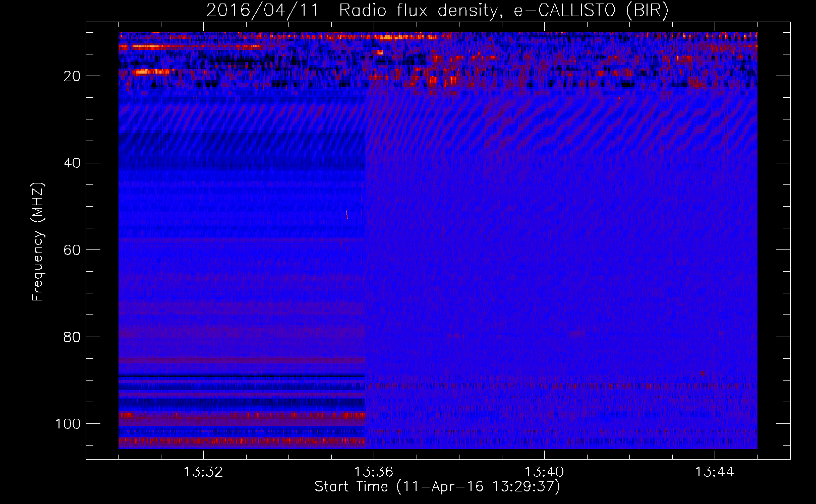
Task: Click the 40 MHz frequency tick label
Action: [72, 163]
